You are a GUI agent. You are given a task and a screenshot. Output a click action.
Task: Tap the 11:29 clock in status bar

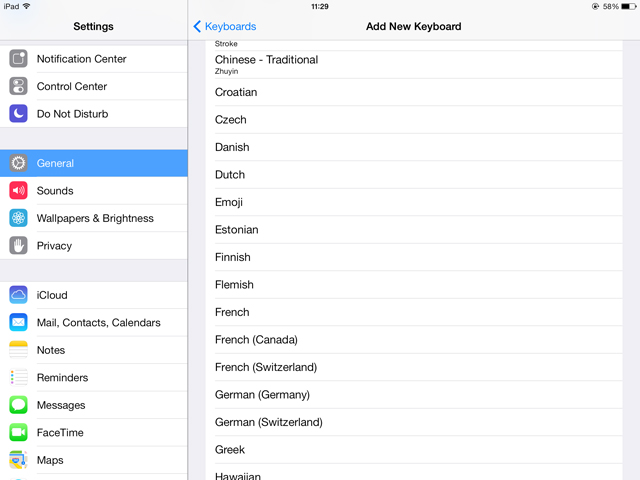click(x=320, y=7)
